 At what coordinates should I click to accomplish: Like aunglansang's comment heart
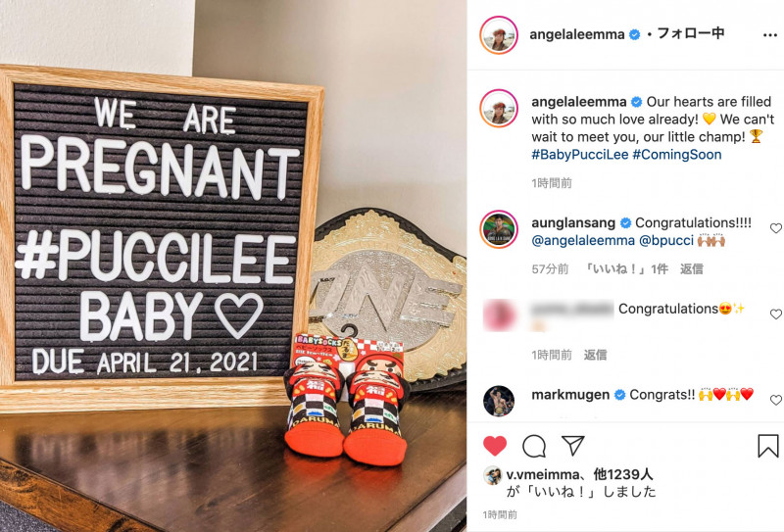[775, 228]
